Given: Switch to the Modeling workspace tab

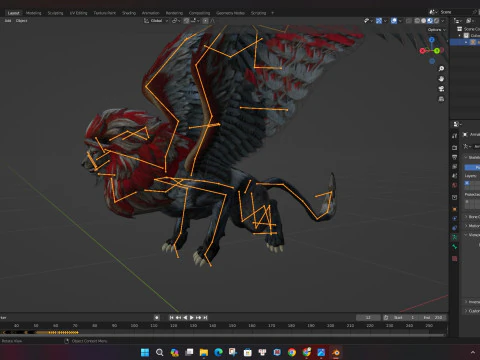Looking at the screenshot, I should (x=34, y=13).
